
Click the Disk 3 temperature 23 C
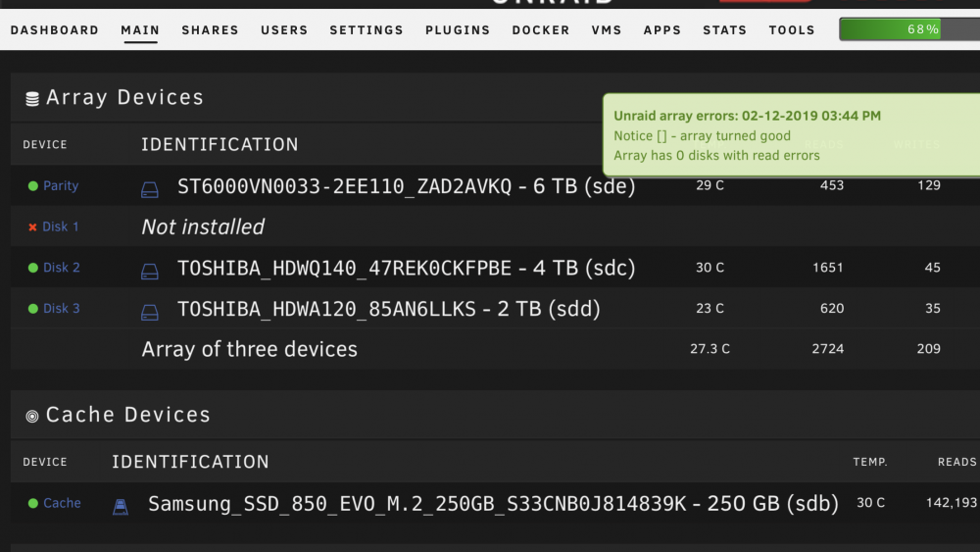710,308
